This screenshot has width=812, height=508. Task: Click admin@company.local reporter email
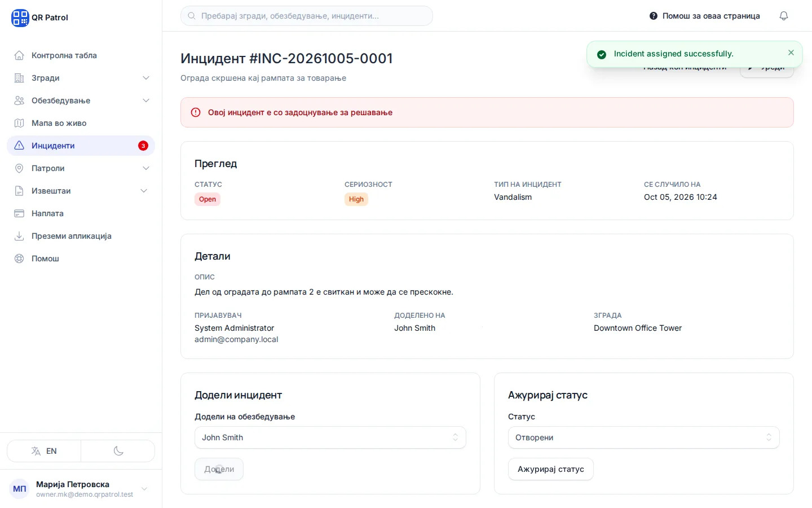pyautogui.click(x=236, y=339)
